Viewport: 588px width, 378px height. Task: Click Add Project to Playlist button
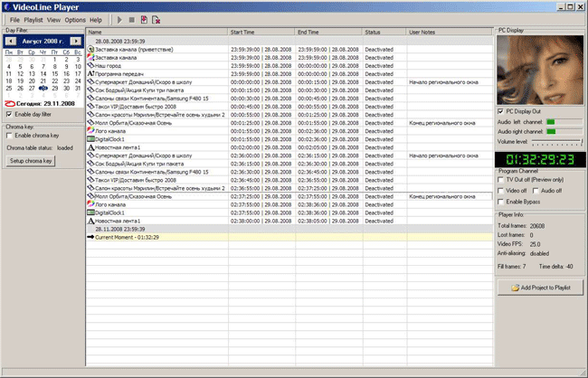point(540,288)
